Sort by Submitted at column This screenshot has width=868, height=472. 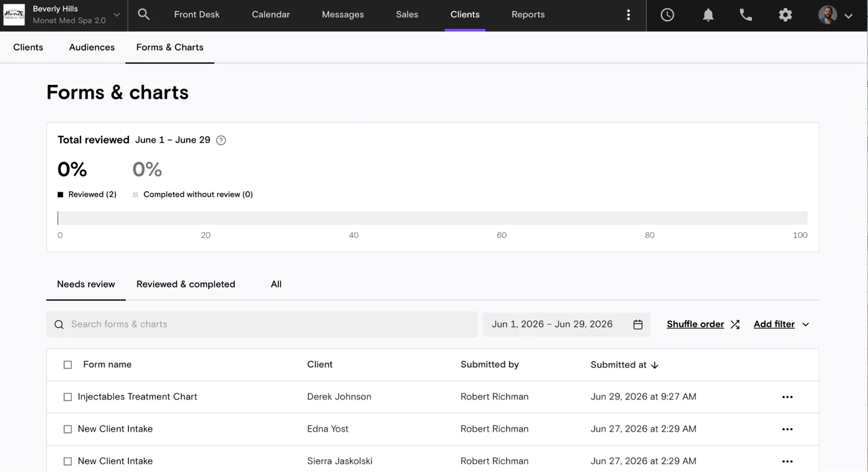tap(619, 365)
